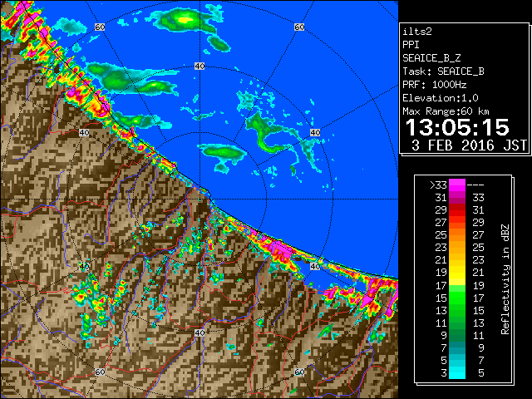Click the "ilts2" site name text
This screenshot has width=532, height=399.
coord(417,32)
